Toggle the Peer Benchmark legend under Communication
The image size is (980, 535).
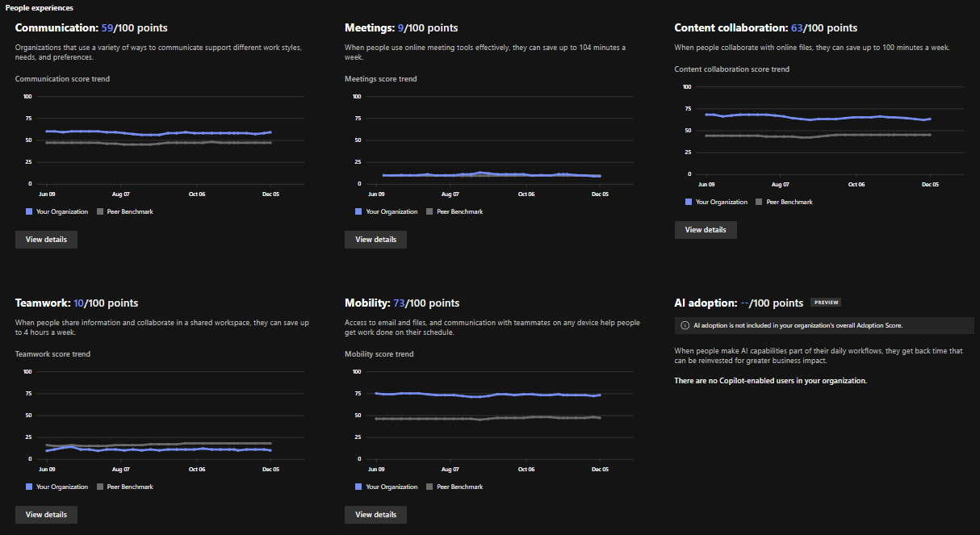click(99, 211)
